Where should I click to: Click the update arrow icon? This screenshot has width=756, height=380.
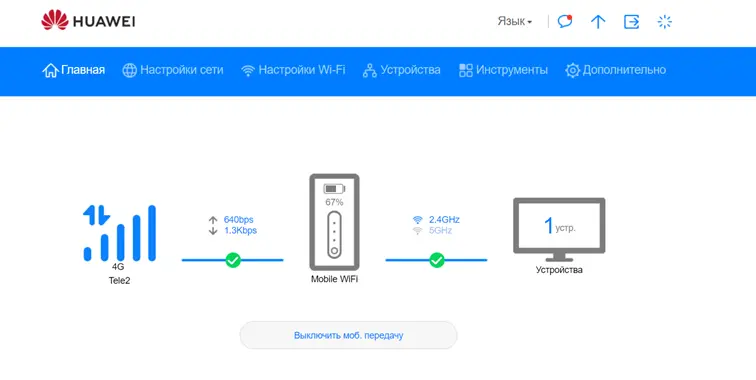pos(598,22)
